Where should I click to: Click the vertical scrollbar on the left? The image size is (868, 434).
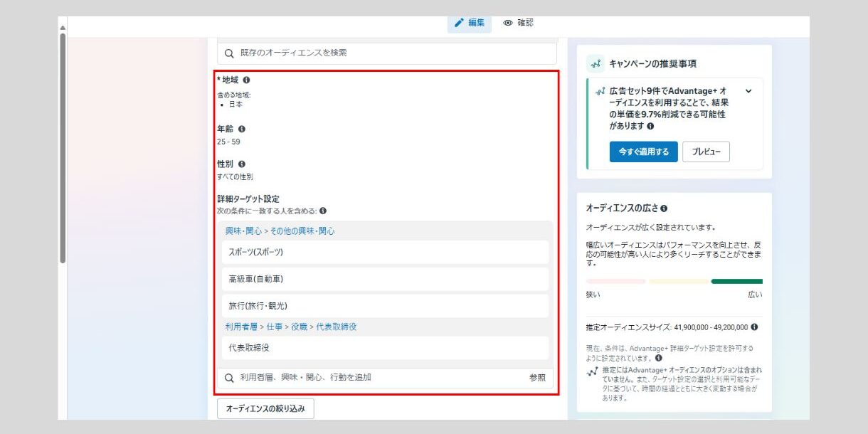[63, 149]
